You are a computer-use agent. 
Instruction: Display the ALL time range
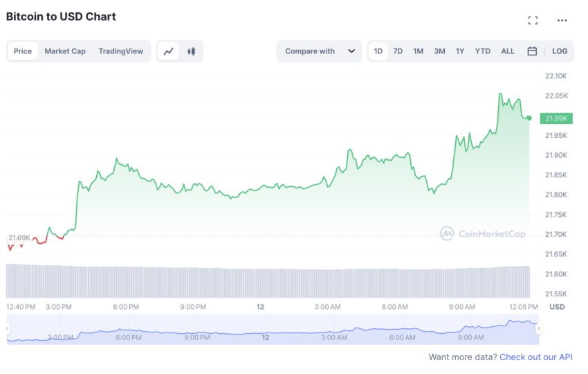[508, 51]
